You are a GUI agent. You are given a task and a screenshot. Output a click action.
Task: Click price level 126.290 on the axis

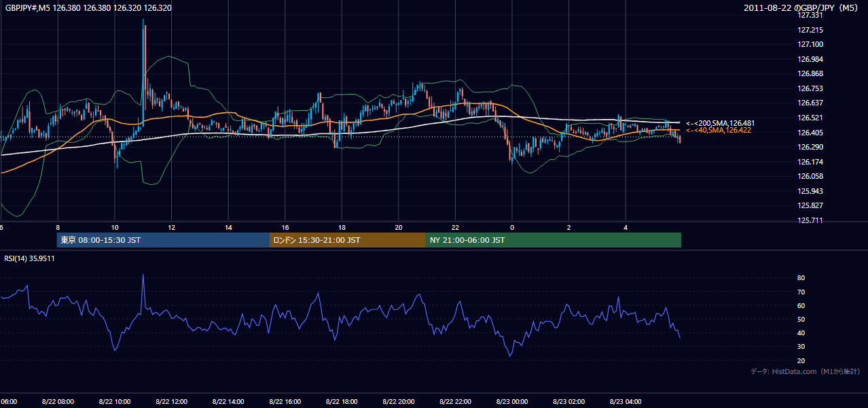[810, 147]
